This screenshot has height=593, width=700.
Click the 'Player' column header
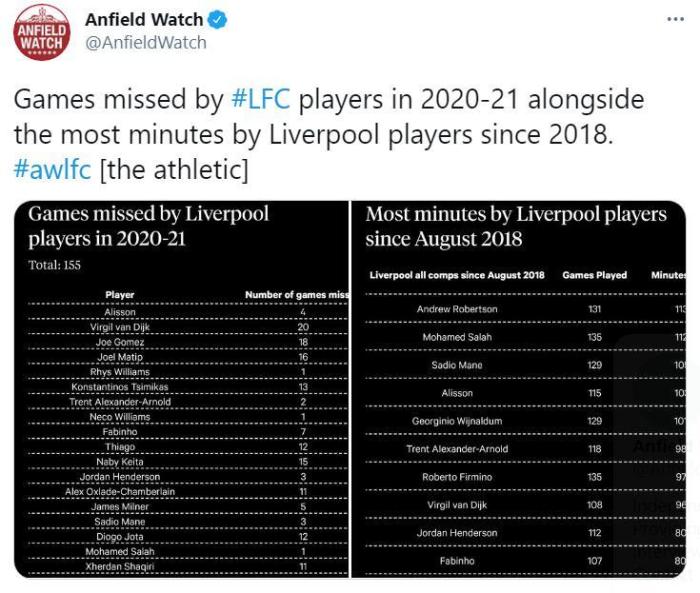[120, 295]
